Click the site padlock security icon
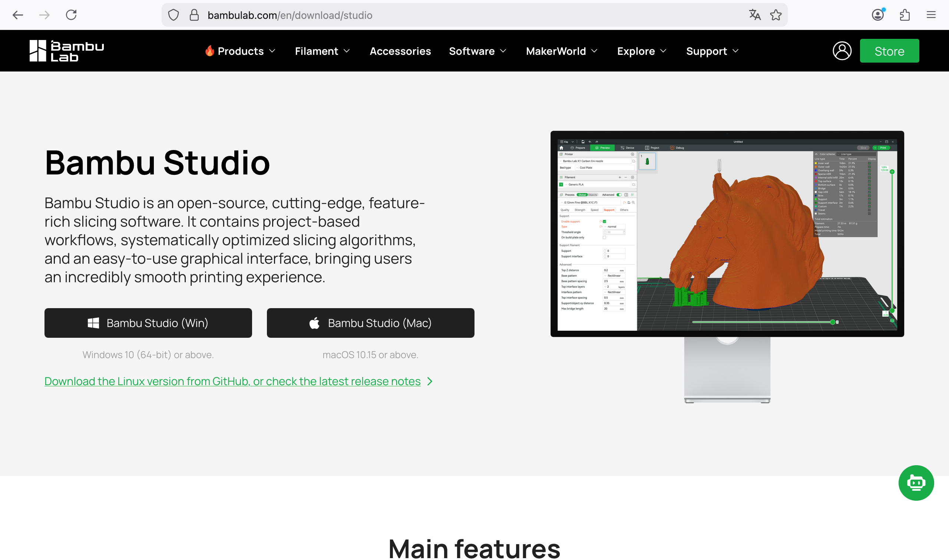 click(194, 15)
